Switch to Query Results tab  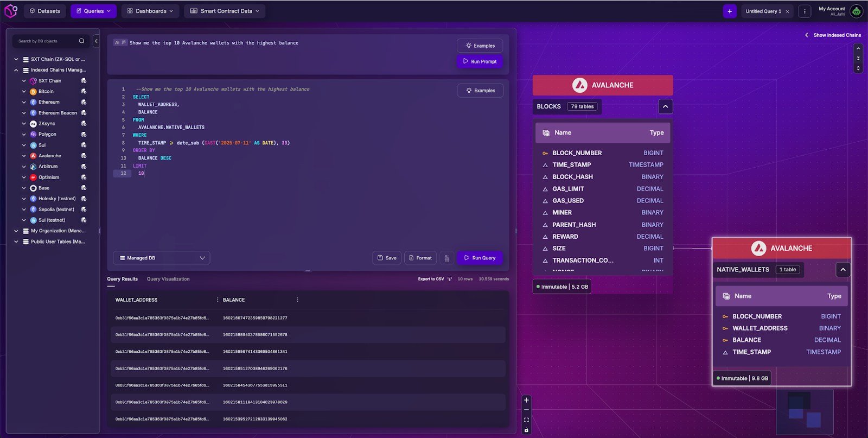[122, 279]
